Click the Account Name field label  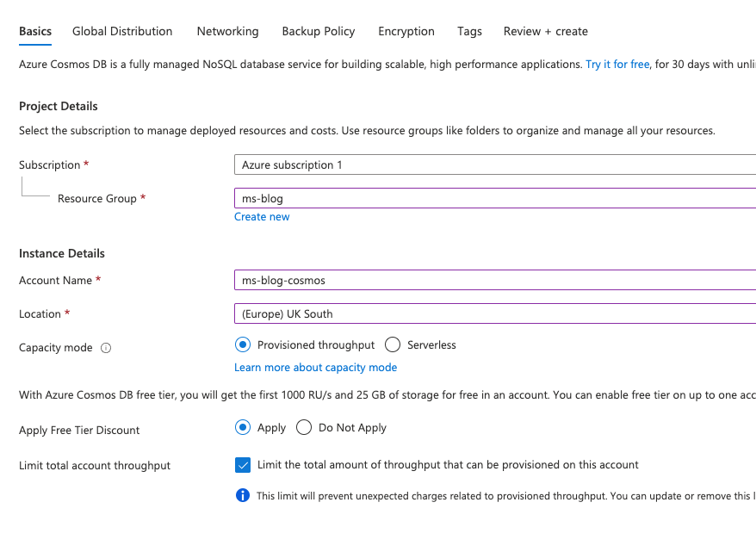55,281
